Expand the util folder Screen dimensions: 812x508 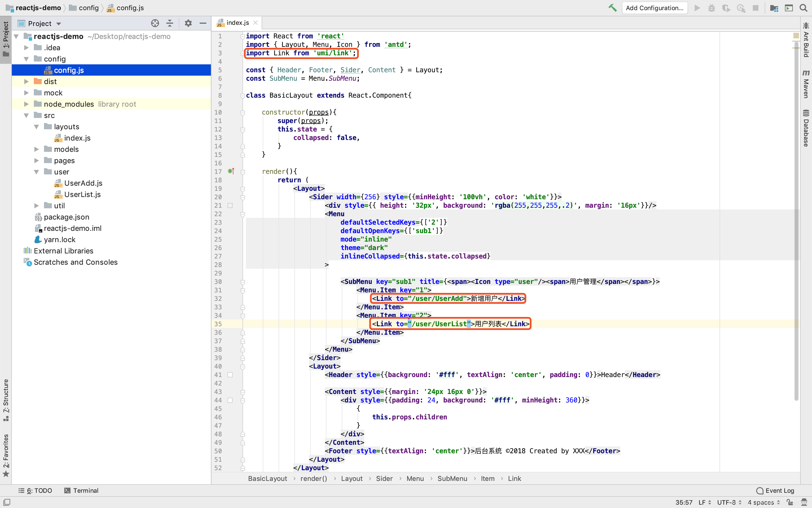36,206
